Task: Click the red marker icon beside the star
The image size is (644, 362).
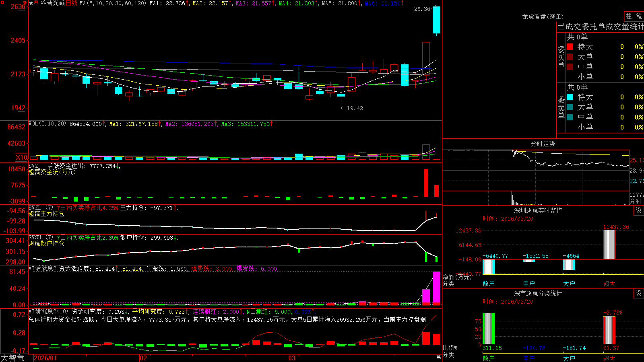Action: pos(36,3)
